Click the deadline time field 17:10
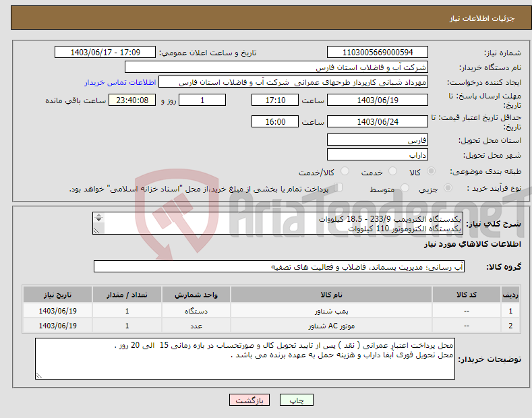 (275, 100)
